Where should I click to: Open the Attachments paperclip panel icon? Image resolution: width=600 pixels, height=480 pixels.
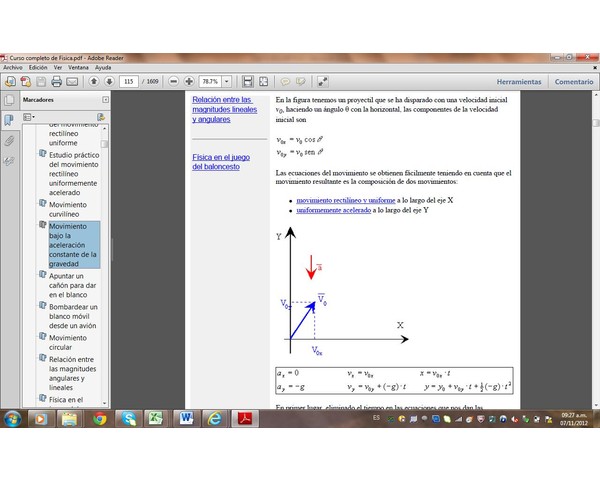click(9, 140)
